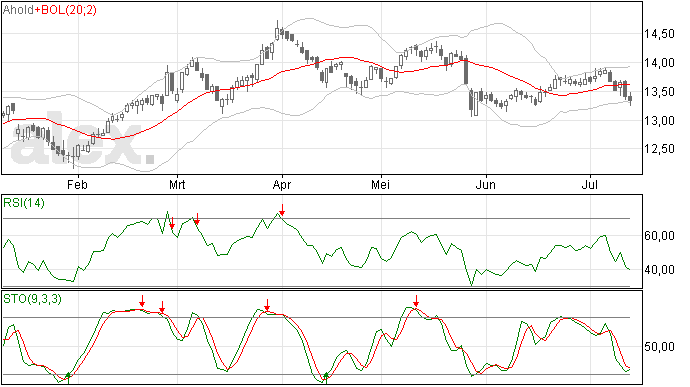Click the 13,50 price axis value
This screenshot has height=387, width=690.
(x=659, y=92)
